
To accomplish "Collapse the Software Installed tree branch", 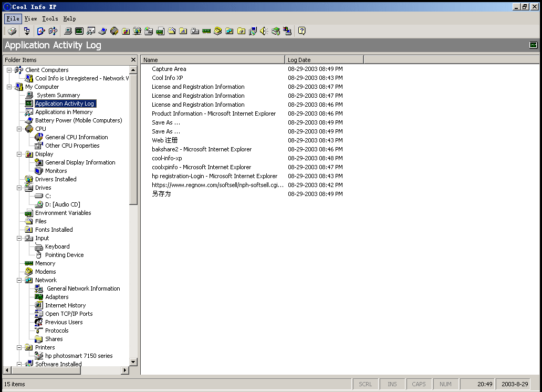I will pos(19,364).
